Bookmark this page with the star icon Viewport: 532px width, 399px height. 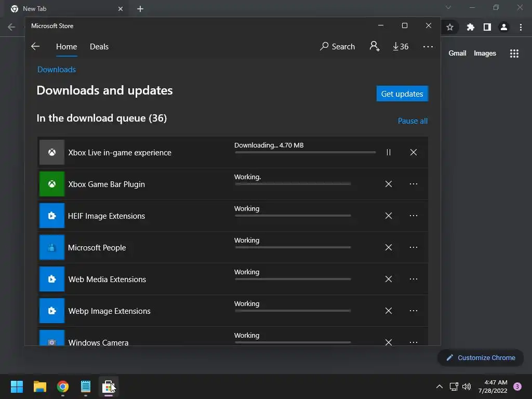pyautogui.click(x=450, y=27)
